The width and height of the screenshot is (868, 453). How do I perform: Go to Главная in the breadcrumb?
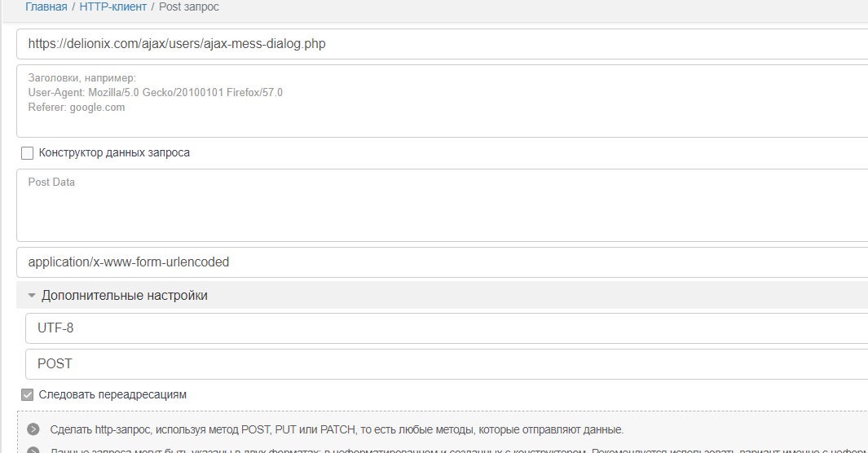click(x=46, y=7)
